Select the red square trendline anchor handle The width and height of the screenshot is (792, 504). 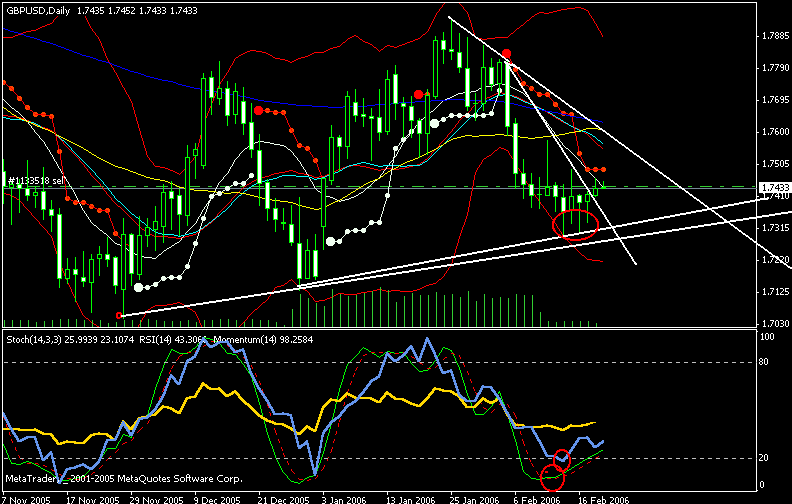click(119, 316)
